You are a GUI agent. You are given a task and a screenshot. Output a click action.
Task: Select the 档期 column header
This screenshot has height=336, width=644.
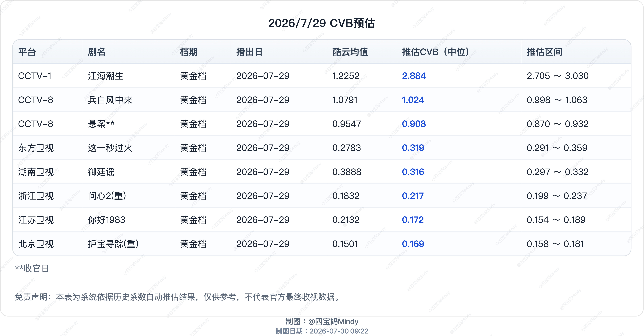189,52
